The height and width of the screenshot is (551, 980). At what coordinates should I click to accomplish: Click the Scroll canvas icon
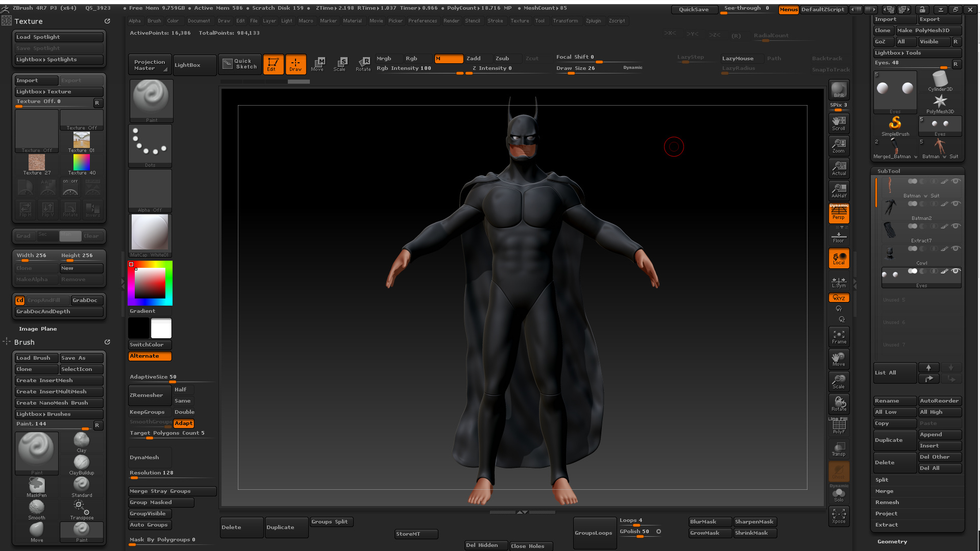click(x=839, y=123)
